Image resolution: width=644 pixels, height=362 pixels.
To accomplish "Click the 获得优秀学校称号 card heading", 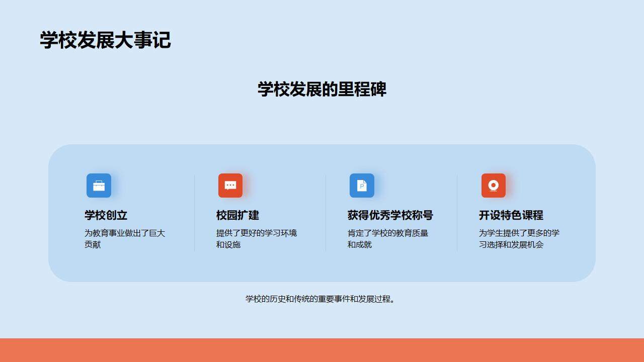I will tap(390, 215).
